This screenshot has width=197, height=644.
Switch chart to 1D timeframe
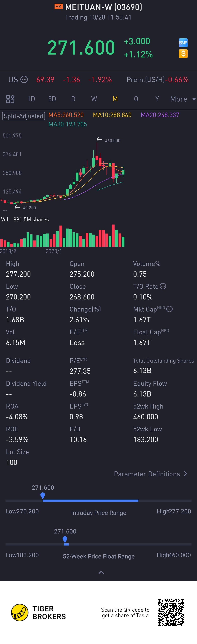click(x=31, y=99)
